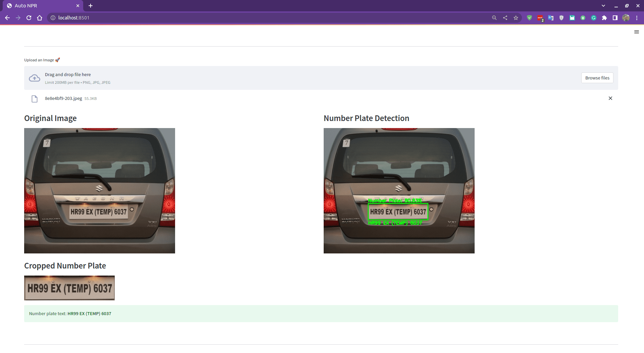Image resolution: width=644 pixels, height=353 pixels.
Task: Open the Streamlit hamburger menu
Action: pyautogui.click(x=636, y=32)
